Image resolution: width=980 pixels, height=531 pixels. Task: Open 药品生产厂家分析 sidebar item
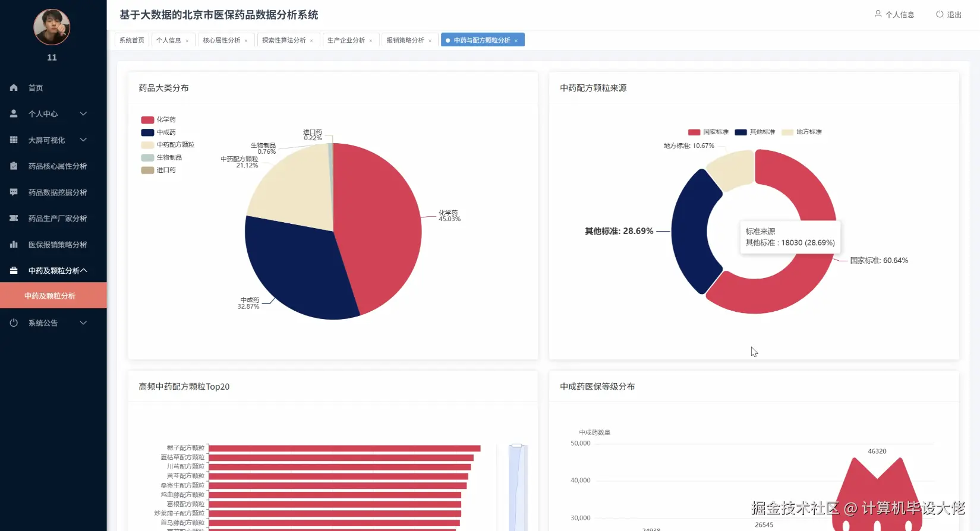[53, 218]
